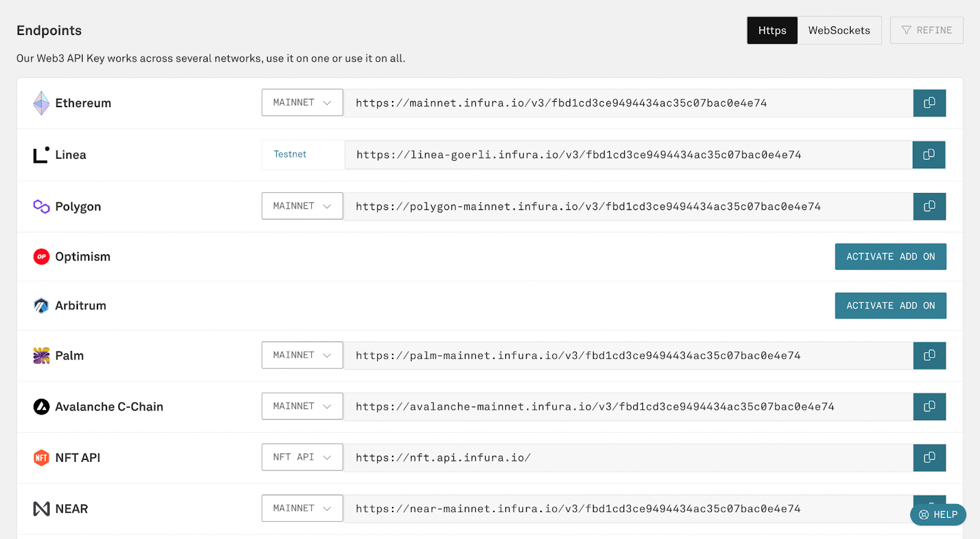This screenshot has width=980, height=539.
Task: Click the NEAR network name
Action: click(72, 509)
